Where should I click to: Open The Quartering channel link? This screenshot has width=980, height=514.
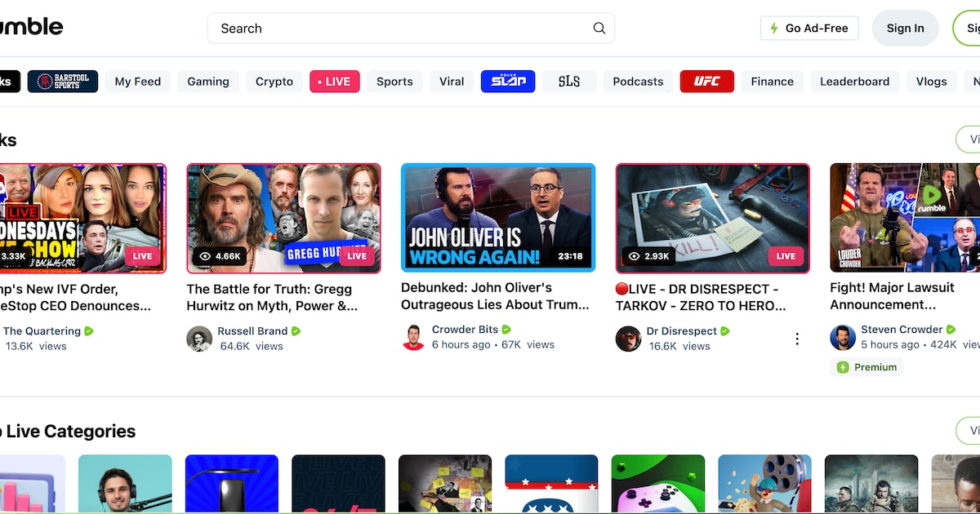[42, 331]
